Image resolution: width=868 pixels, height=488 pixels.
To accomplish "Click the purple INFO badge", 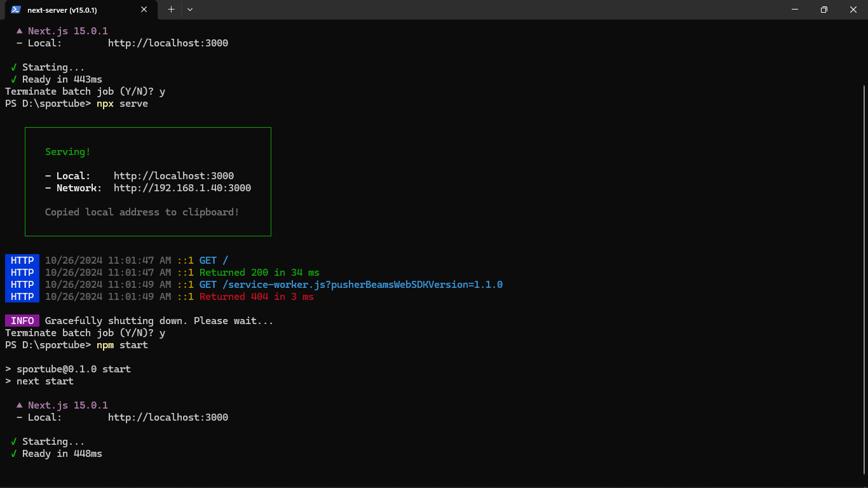I will (22, 321).
